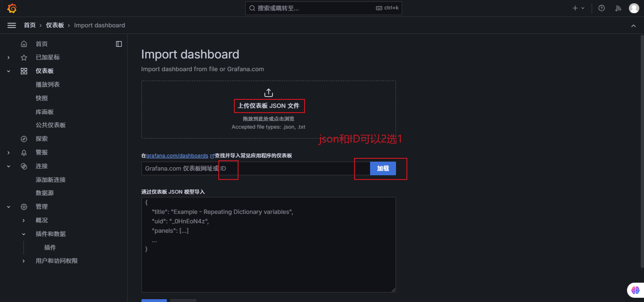
Task: Open dropdown arrow next to plus
Action: coord(583,8)
